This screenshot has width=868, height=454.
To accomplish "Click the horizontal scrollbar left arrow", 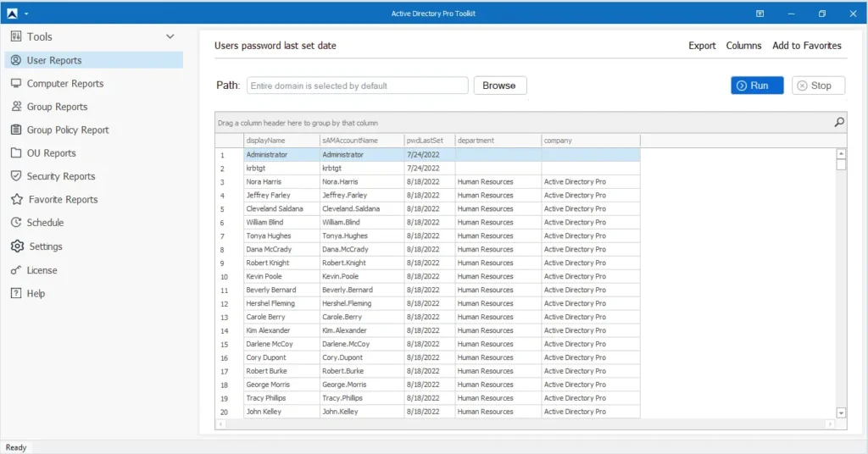I will click(x=221, y=424).
